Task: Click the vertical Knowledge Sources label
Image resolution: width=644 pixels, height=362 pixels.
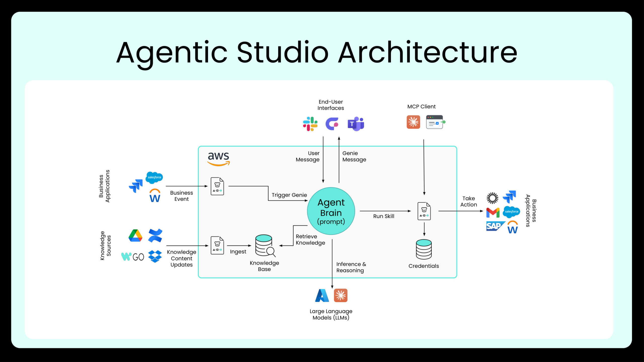Action: (x=105, y=246)
